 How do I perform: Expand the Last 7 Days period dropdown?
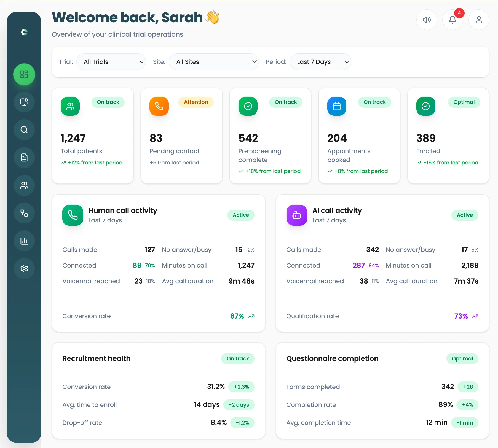tap(320, 62)
